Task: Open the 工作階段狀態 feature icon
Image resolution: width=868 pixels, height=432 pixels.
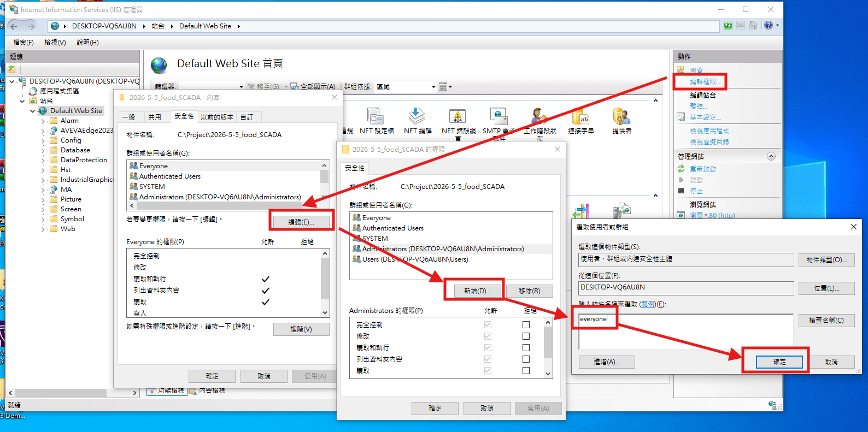Action: (540, 116)
